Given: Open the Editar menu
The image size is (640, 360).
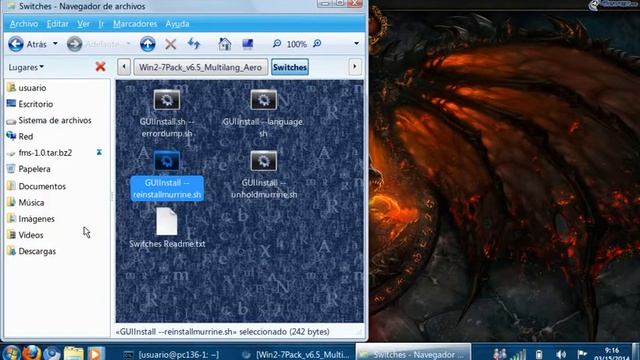Looking at the screenshot, I should [58, 24].
